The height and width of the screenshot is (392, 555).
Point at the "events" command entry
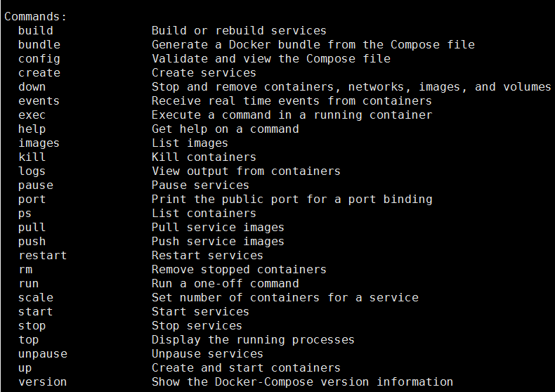[x=39, y=101]
